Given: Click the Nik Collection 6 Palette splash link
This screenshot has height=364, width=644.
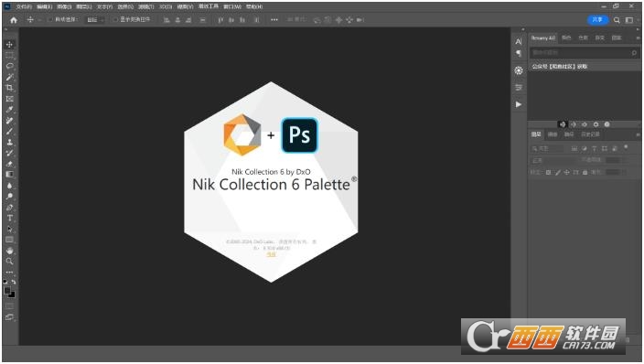Looking at the screenshot, I should 271,255.
